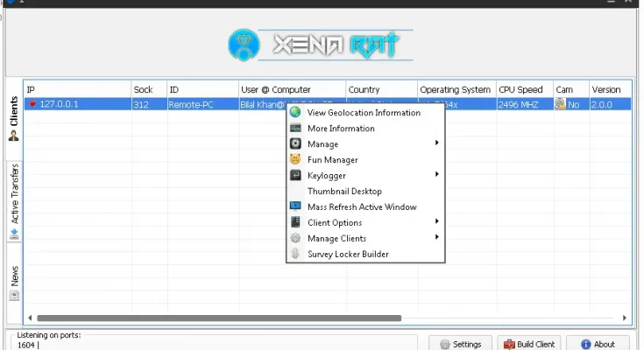Click the Fun Manager face icon
Viewport: 644px width, 350px height.
295,160
